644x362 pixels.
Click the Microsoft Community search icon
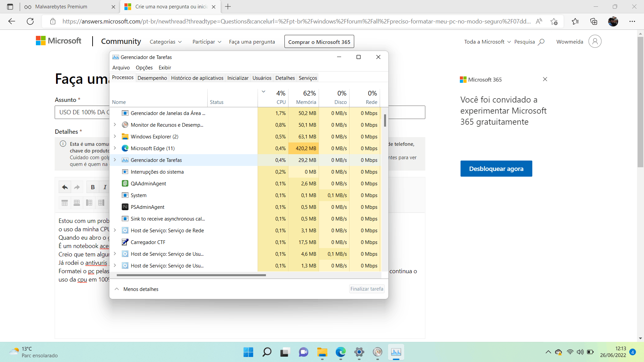tap(541, 42)
